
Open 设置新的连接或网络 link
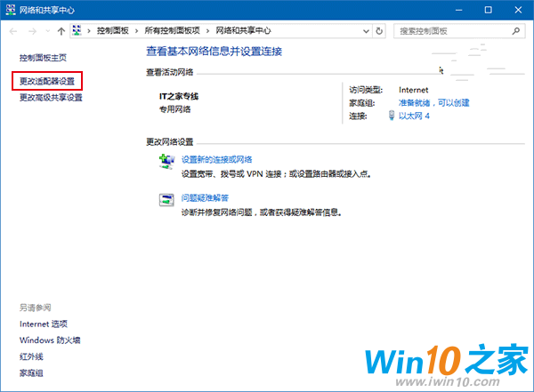coord(216,160)
